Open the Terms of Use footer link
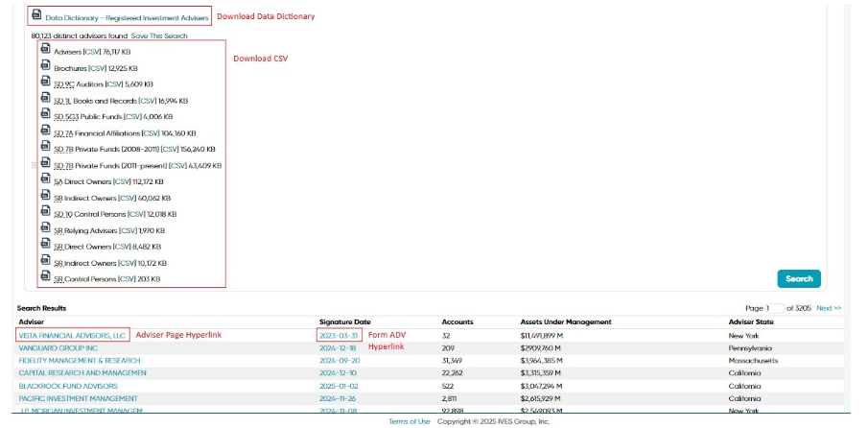 tap(410, 421)
